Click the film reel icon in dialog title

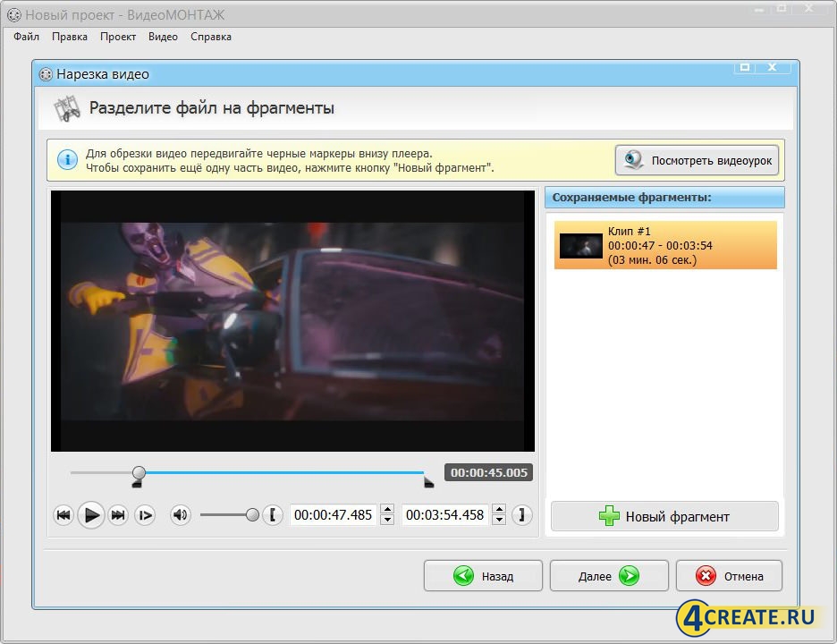coord(46,74)
